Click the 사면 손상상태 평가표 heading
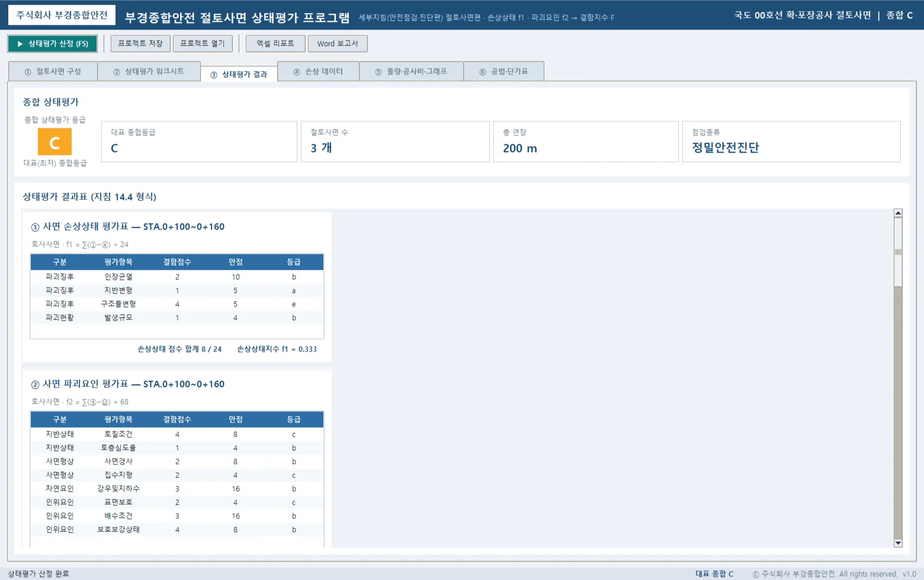 coord(127,227)
